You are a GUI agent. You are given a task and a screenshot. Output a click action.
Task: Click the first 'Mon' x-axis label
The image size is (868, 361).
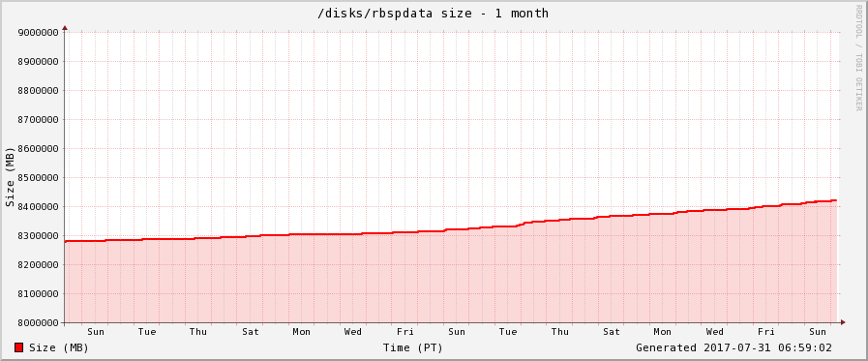pyautogui.click(x=302, y=332)
